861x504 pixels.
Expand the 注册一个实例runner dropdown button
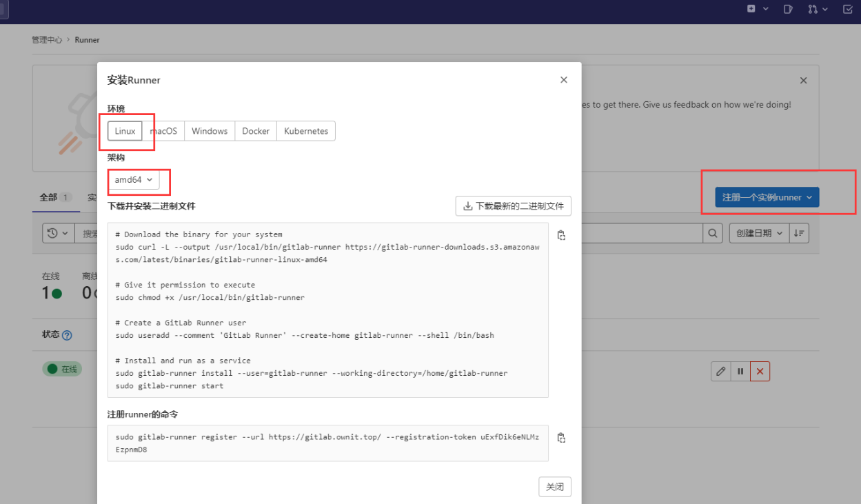point(767,197)
